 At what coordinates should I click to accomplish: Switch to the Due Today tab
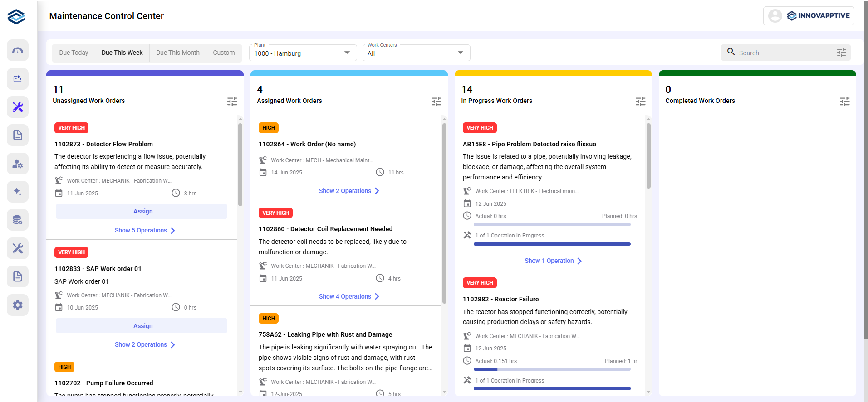[x=74, y=53]
